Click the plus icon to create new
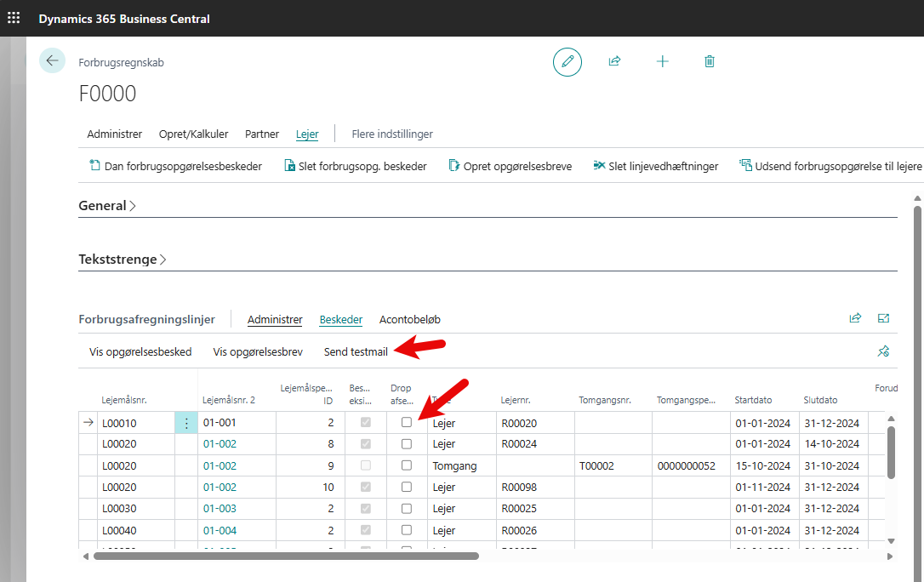 tap(662, 62)
